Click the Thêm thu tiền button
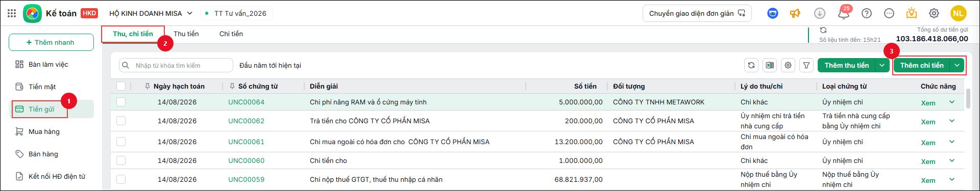The width and height of the screenshot is (980, 191). tap(847, 65)
